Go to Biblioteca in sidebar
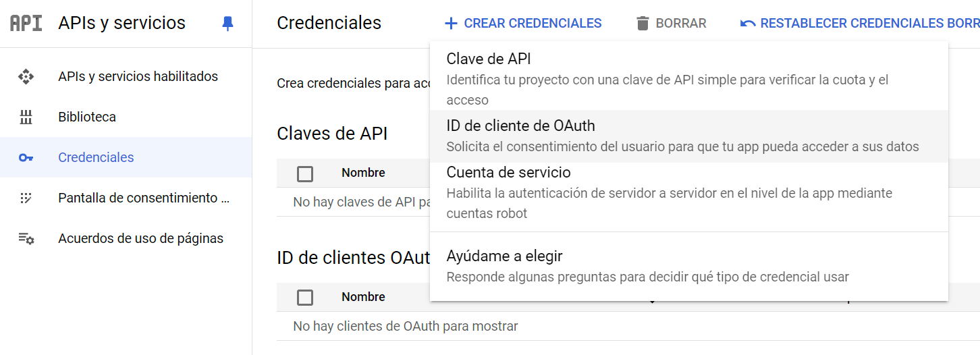Viewport: 980px width, 355px height. coord(126,117)
